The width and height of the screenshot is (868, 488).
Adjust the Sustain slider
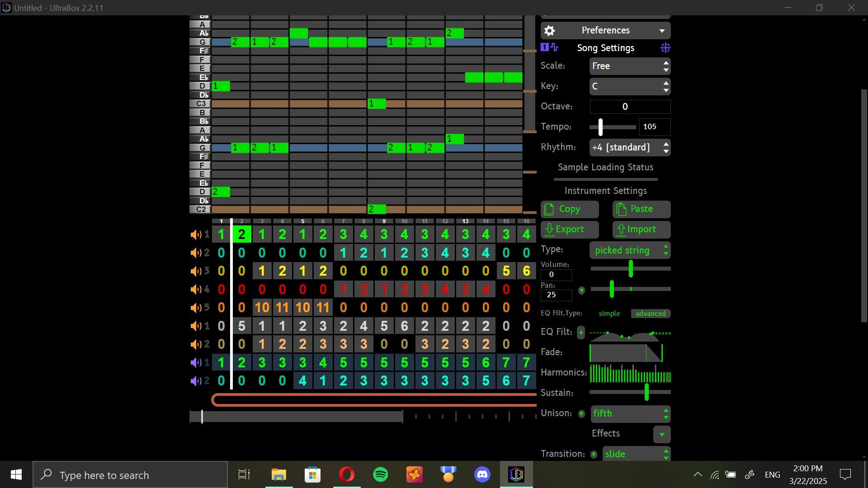[631, 392]
